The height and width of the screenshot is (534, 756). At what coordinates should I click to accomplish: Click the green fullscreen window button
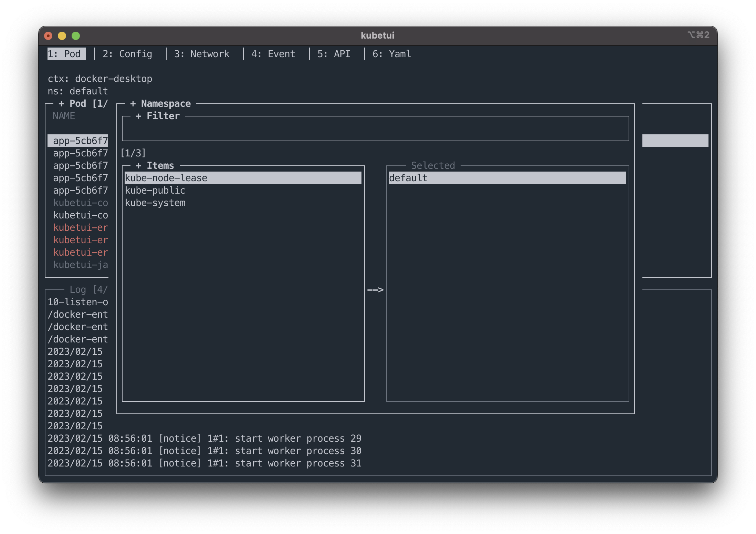tap(76, 36)
